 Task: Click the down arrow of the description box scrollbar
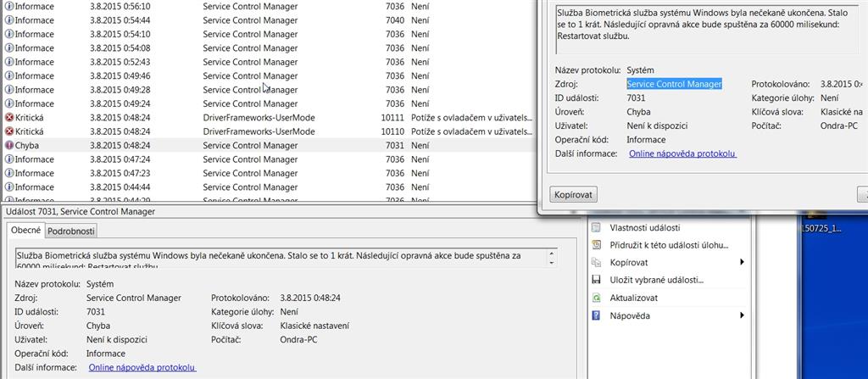pos(551,263)
